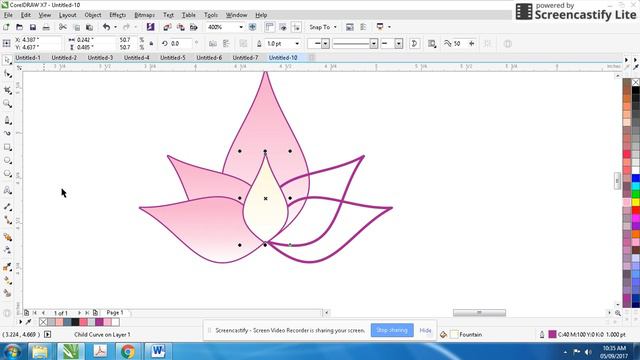Click the Rotation Angle input field
The image size is (640, 360).
coord(181,44)
